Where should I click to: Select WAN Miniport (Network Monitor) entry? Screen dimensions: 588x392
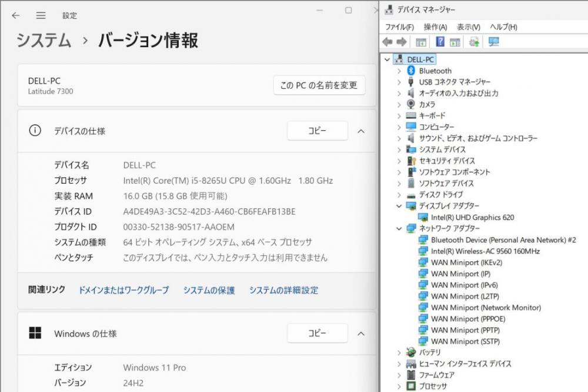click(x=486, y=307)
